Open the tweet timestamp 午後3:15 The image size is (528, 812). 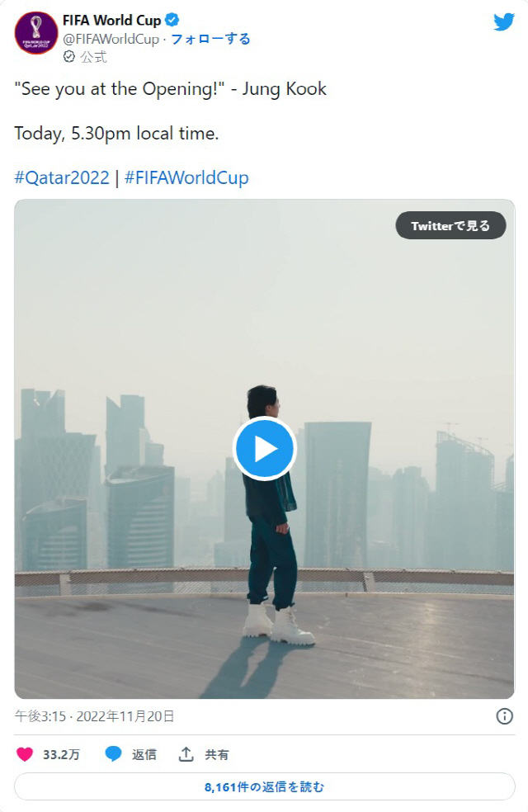tap(40, 716)
